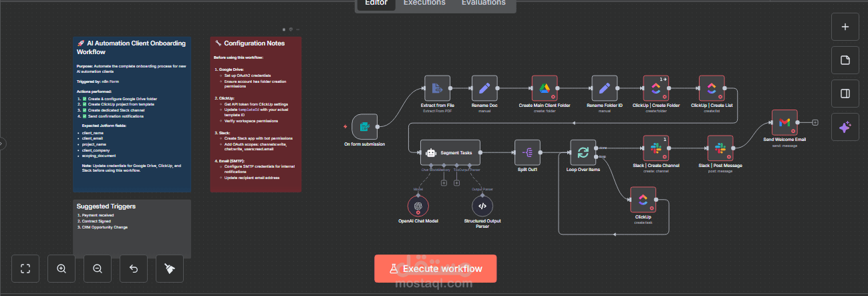Run the workflow with Execute workflow
This screenshot has height=296, width=868.
click(x=435, y=269)
